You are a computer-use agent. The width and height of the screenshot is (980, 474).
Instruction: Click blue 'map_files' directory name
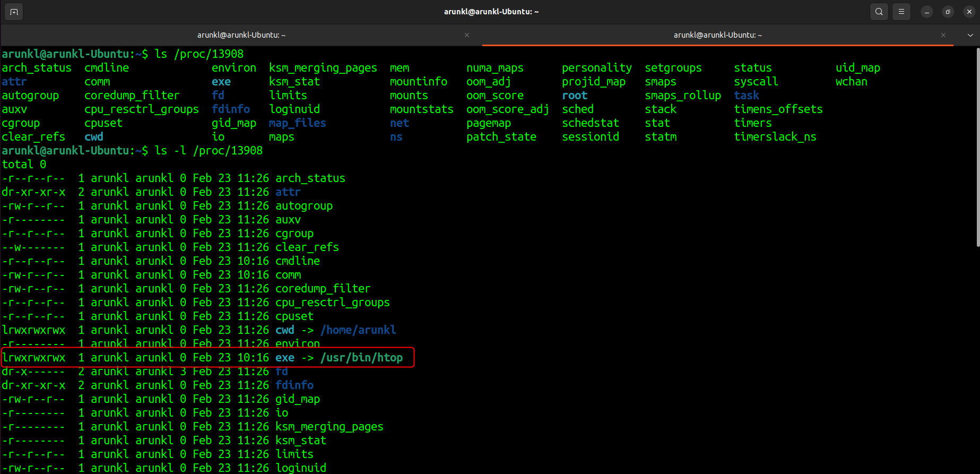click(298, 123)
